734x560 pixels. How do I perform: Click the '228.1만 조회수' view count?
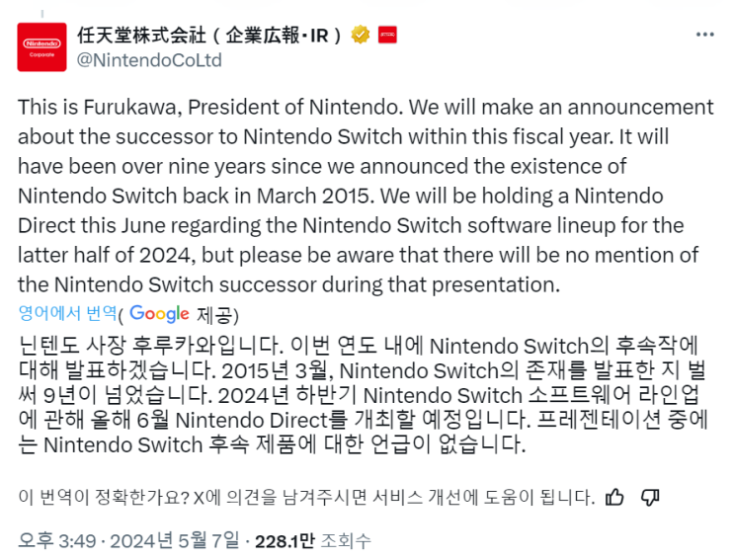tap(311, 540)
